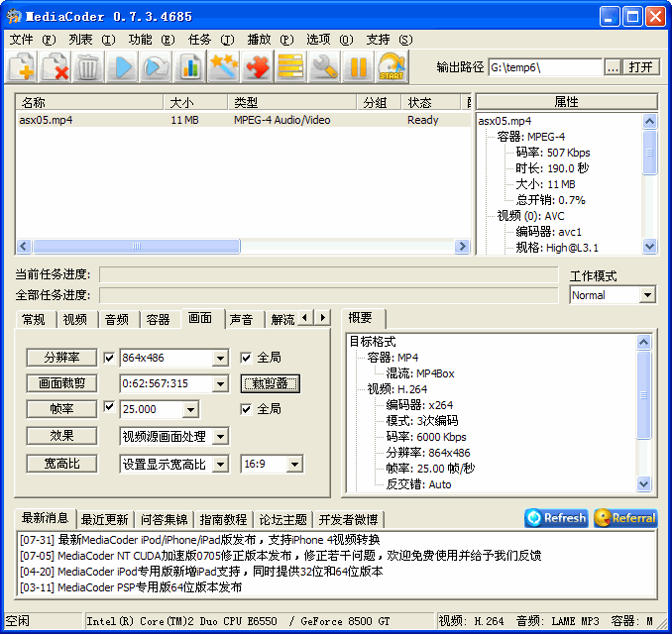Viewport: 672px width, 634px height.
Task: Click the file list horizontal scrollbar thumb
Action: pos(137,247)
